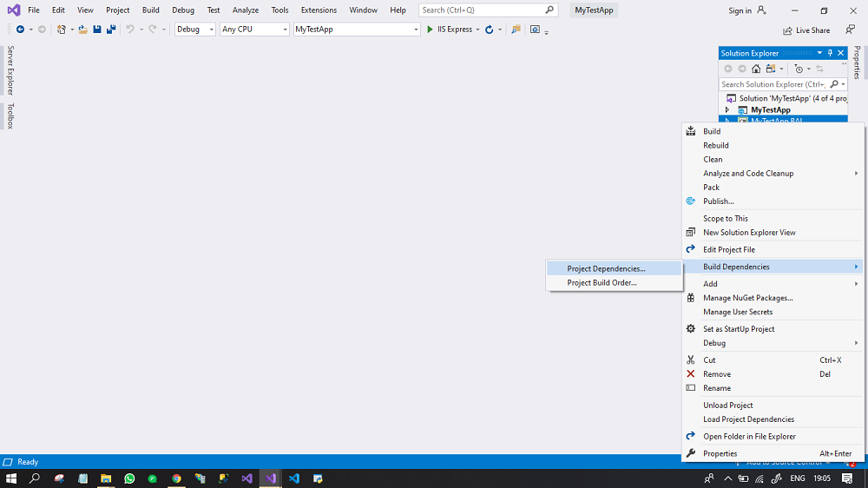Open Google Chrome from the taskbar
868x488 pixels.
[176, 478]
